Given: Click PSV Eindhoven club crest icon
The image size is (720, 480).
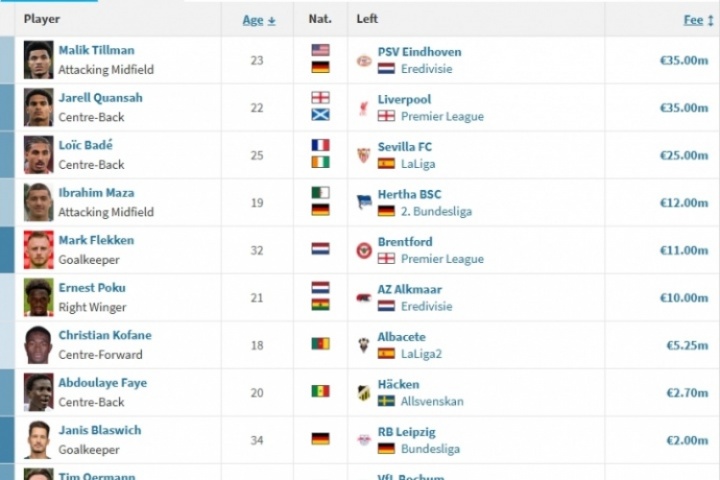Looking at the screenshot, I should 364,60.
